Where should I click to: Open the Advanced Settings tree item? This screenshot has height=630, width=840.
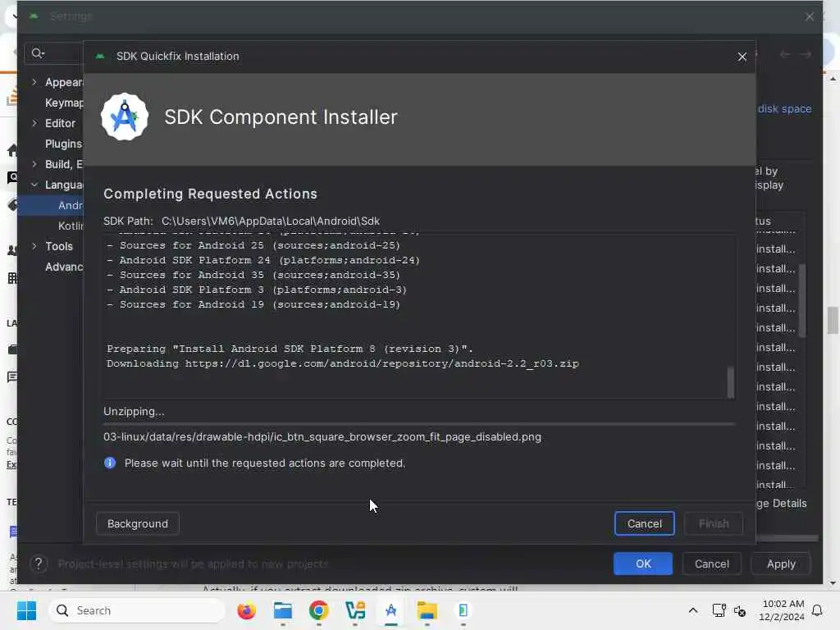[x=64, y=267]
